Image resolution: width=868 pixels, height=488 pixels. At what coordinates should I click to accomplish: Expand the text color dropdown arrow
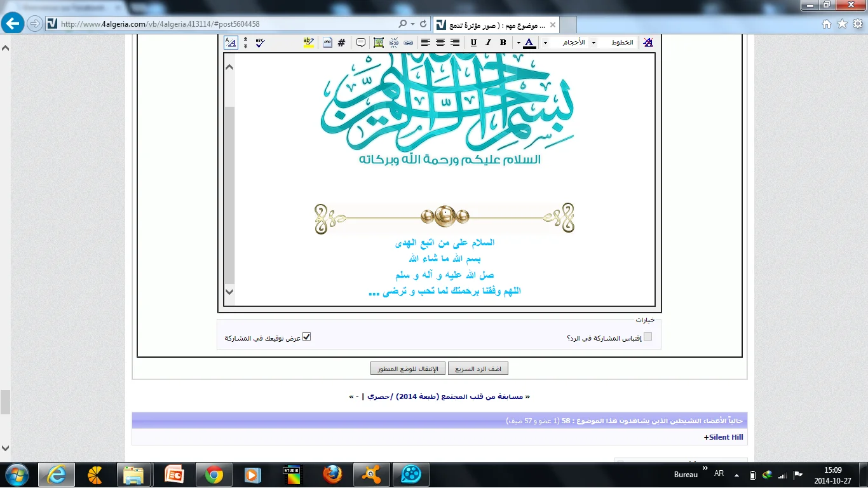point(519,43)
